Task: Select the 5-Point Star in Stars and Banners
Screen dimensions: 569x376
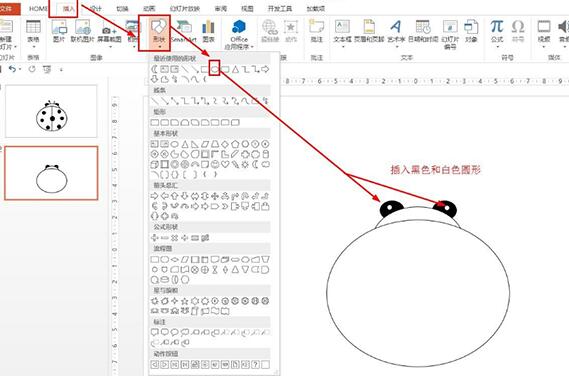Action: point(185,301)
